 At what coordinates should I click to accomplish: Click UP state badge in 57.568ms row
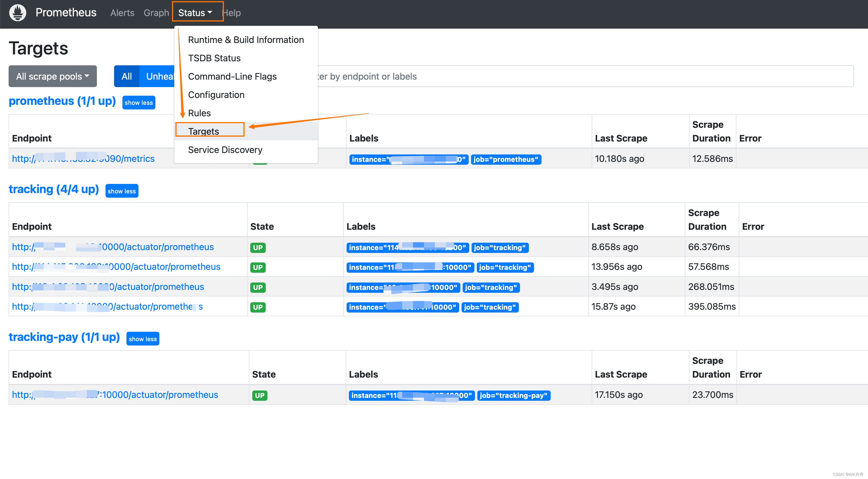[x=258, y=268]
